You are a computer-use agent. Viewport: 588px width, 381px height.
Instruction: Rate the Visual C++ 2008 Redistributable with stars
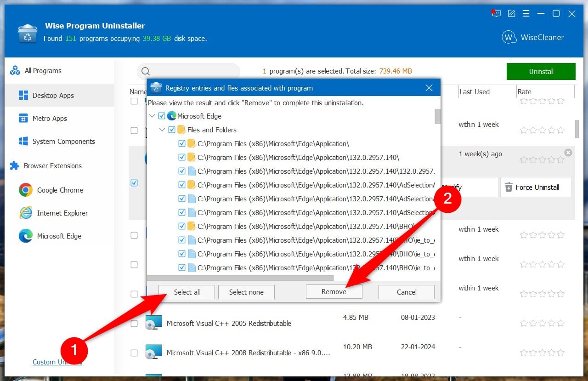(542, 353)
